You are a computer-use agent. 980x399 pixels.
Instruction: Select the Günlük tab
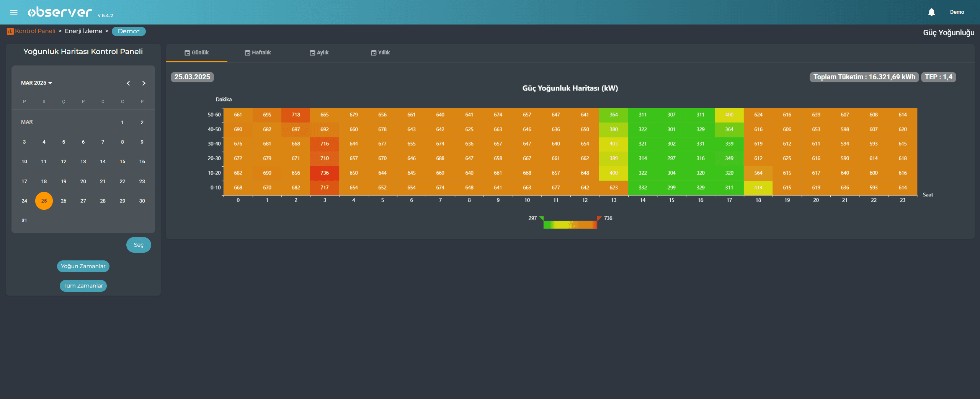pyautogui.click(x=197, y=53)
